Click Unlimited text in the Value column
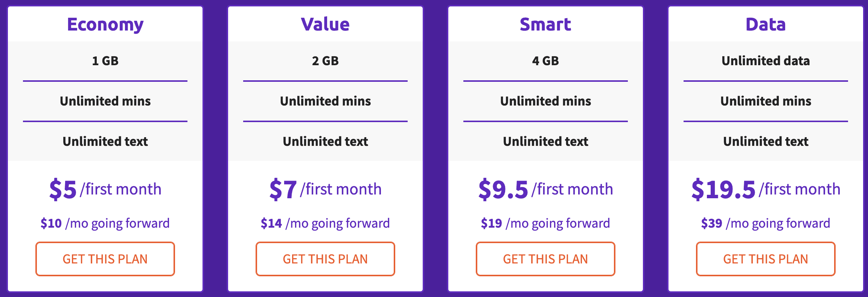The height and width of the screenshot is (297, 868). [x=325, y=141]
